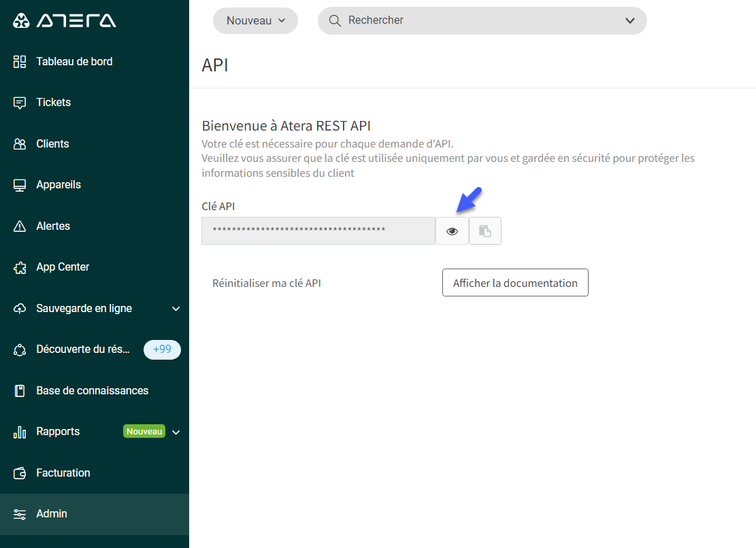Open Sauvegarde en ligne menu
This screenshot has width=756, height=548.
tap(95, 309)
